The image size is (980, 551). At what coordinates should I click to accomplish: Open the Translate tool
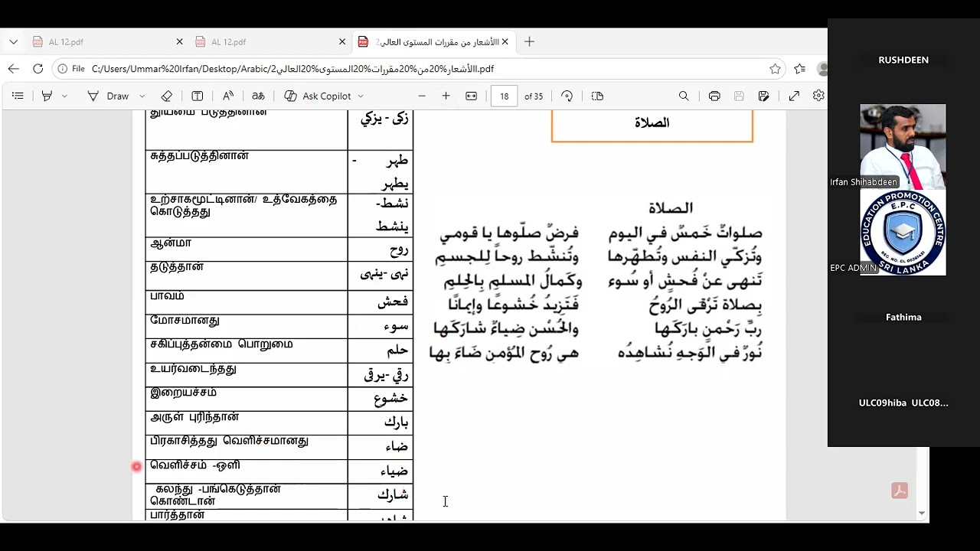point(259,96)
